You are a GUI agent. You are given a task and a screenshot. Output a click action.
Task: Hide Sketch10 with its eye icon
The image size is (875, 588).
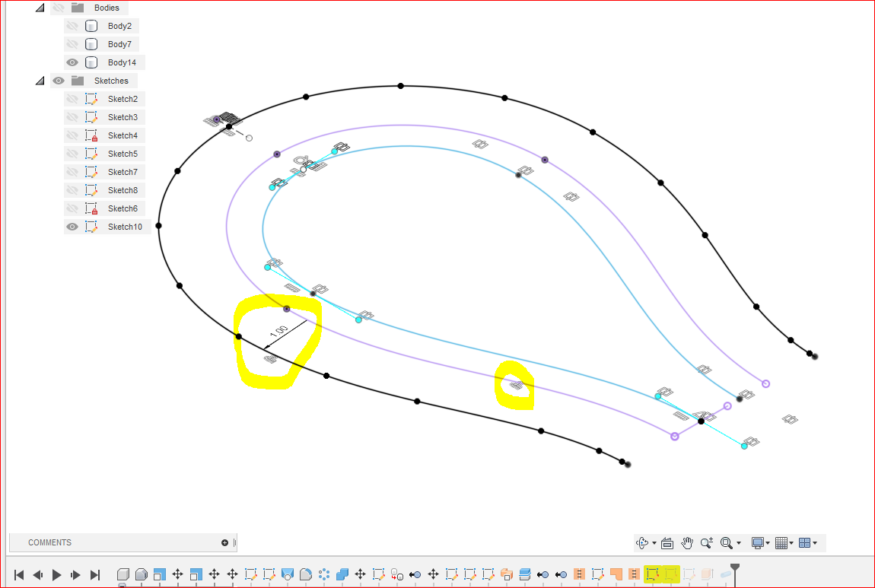tap(72, 227)
